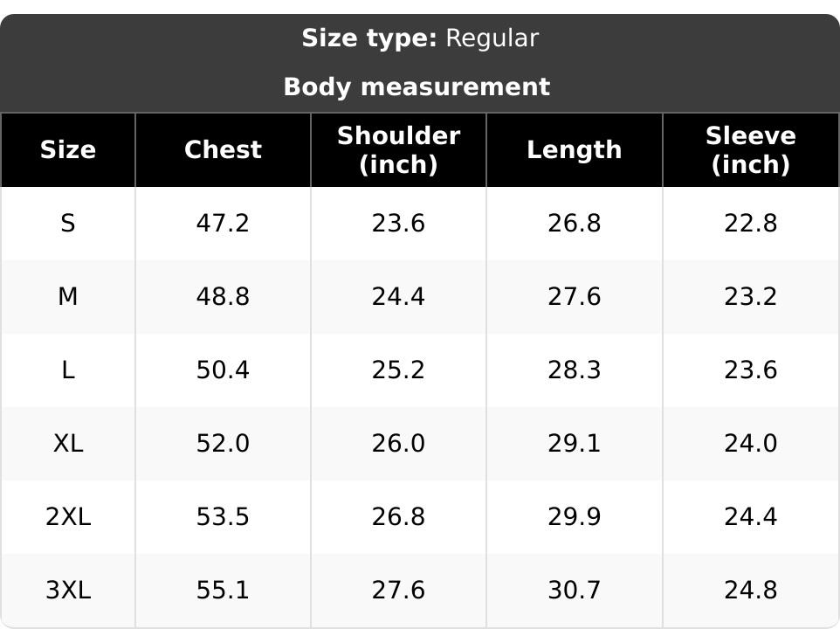840x629 pixels.
Task: Click the Chest column header
Action: (223, 150)
